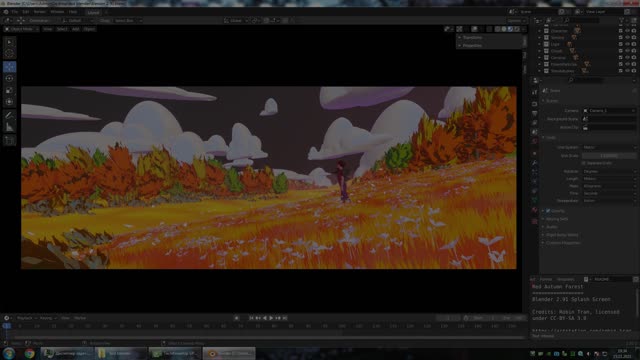Open Chrome from the Windows taskbar
Screen dimensions: 640x360
click(x=29, y=353)
